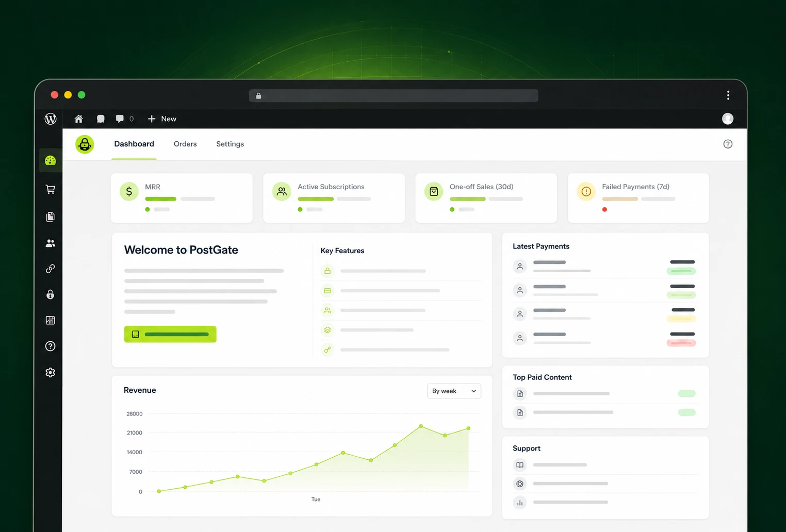Open help via the header question mark icon
The image size is (786, 532).
click(728, 144)
